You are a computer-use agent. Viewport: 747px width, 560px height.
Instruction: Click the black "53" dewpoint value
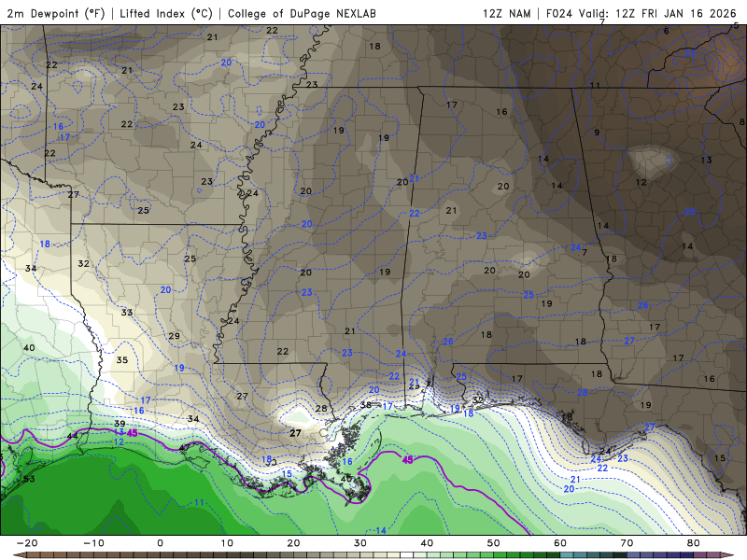(29, 479)
